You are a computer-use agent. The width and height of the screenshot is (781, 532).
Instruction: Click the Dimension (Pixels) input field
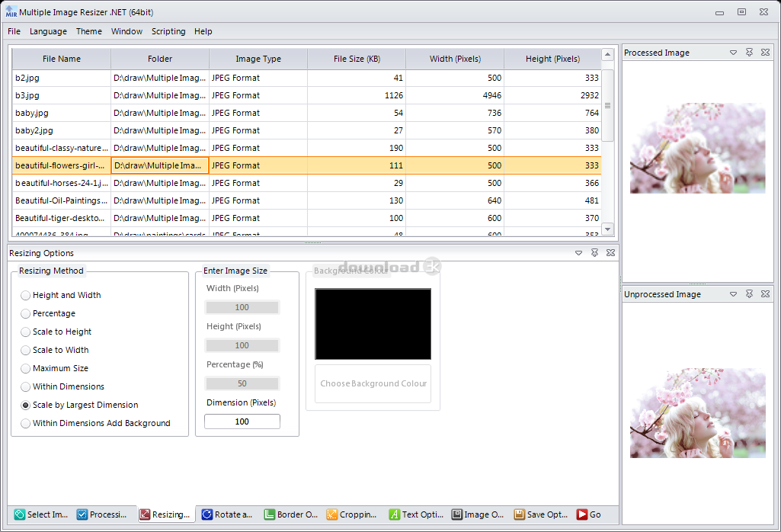[242, 421]
